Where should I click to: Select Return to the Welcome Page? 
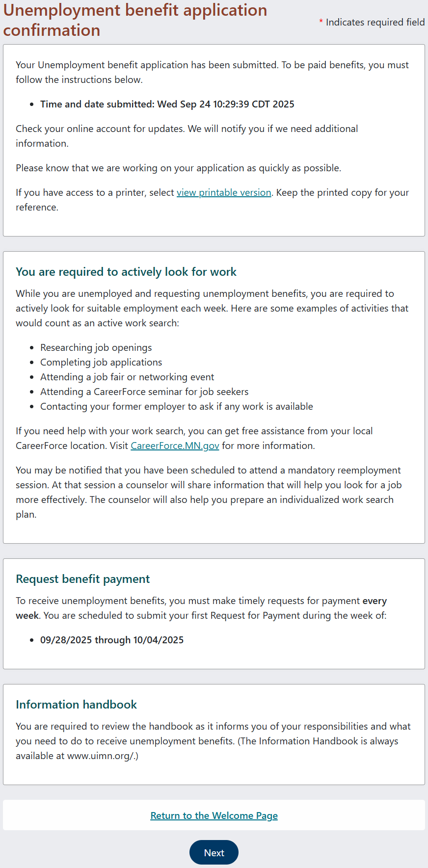click(x=214, y=815)
